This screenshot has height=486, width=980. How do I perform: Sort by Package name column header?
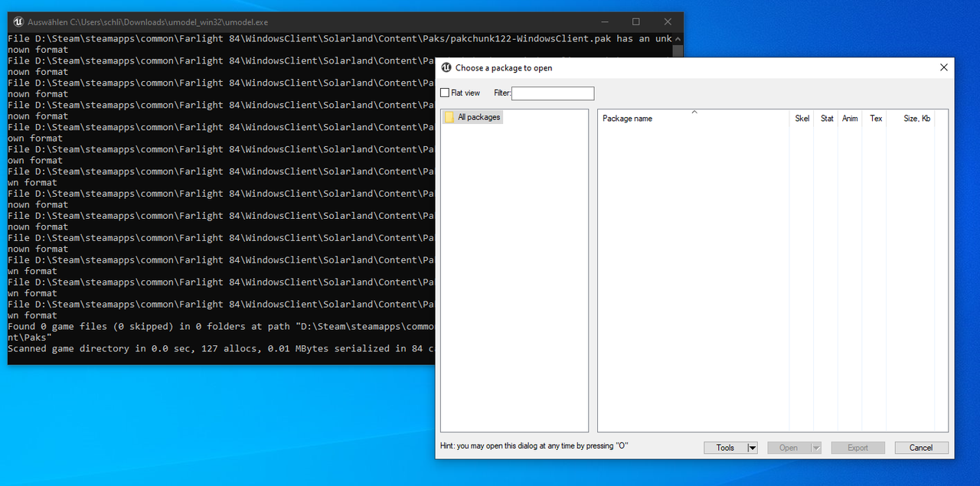(694, 119)
